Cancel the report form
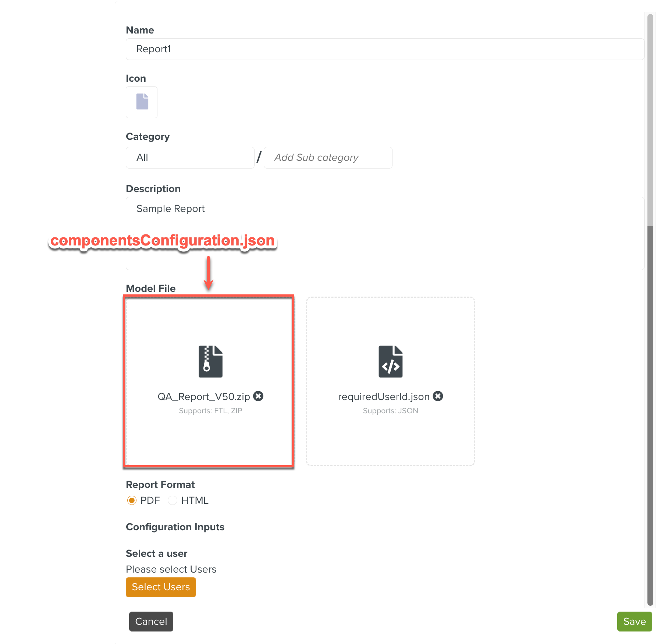The height and width of the screenshot is (644, 657). tap(151, 622)
